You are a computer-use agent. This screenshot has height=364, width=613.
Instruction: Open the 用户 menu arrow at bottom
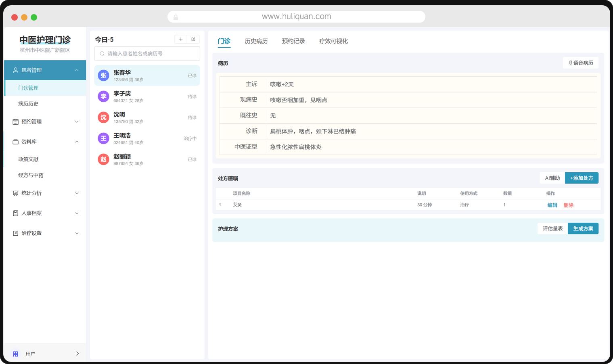click(77, 354)
